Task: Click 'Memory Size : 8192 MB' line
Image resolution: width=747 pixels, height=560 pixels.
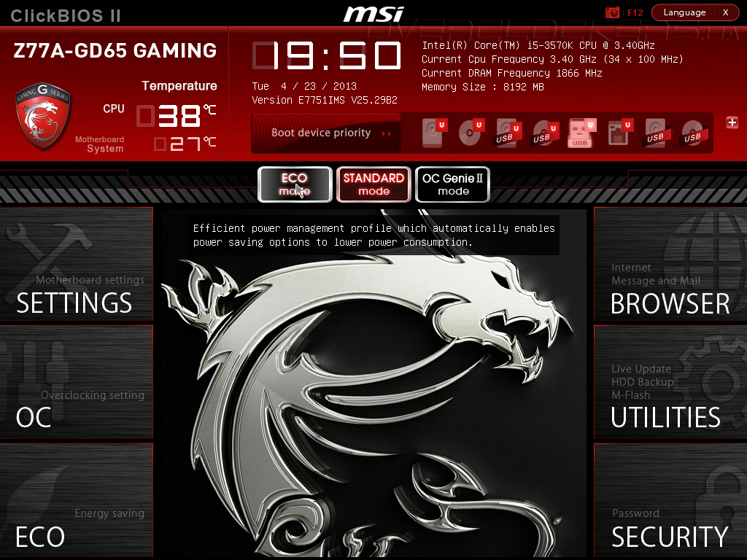Action: pyautogui.click(x=483, y=87)
